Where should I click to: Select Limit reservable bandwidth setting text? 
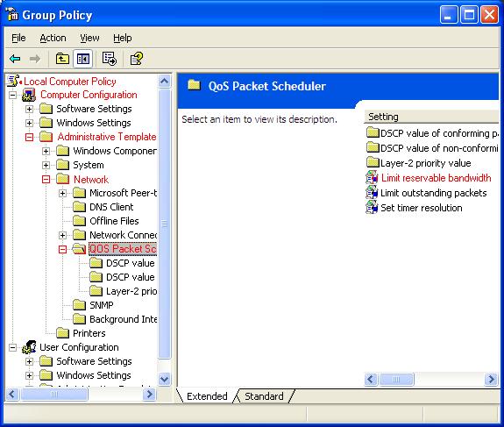tap(436, 178)
